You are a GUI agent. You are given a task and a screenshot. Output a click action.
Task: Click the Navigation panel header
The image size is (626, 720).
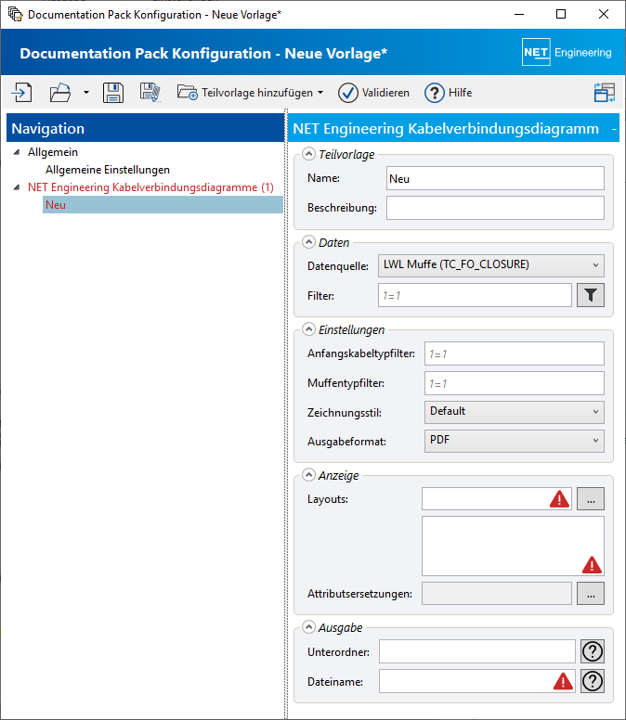(x=146, y=128)
